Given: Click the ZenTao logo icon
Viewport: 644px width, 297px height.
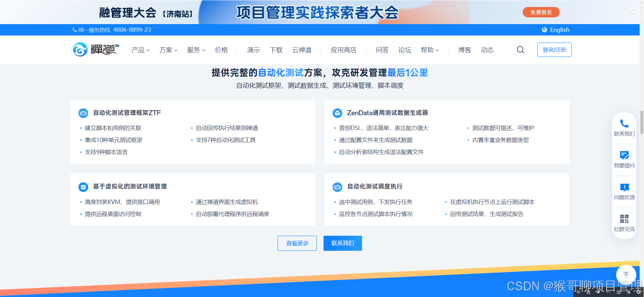Looking at the screenshot, I should [80, 50].
